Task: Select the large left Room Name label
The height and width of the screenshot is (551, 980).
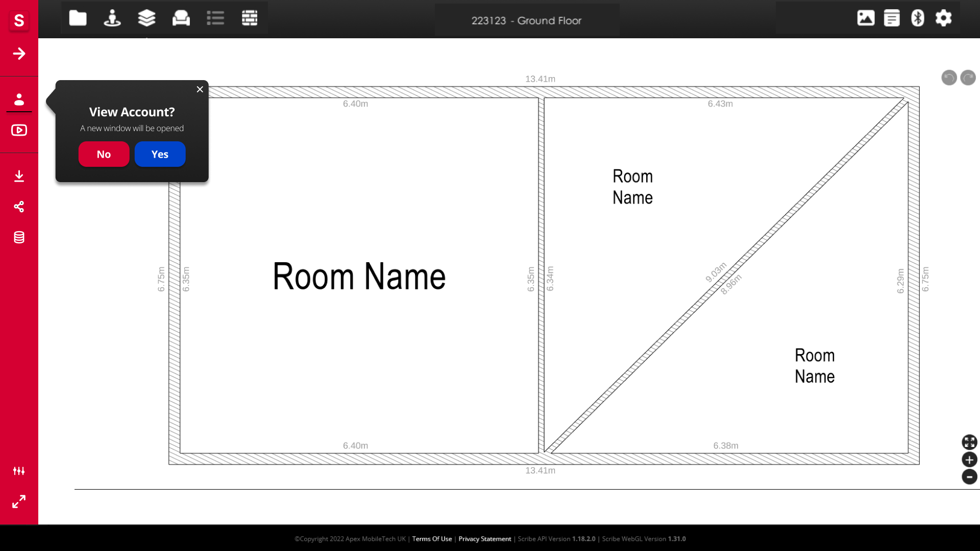Action: tap(359, 276)
